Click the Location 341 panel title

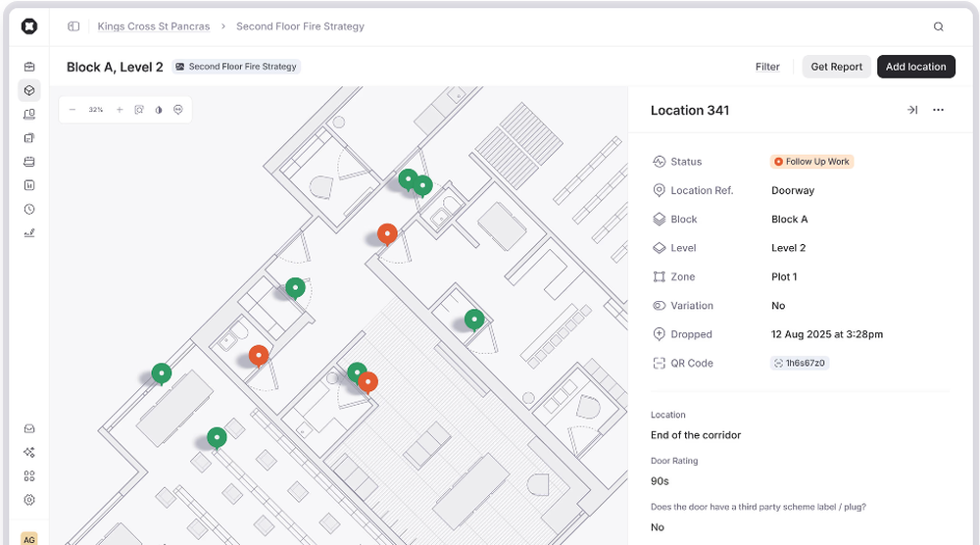(690, 110)
